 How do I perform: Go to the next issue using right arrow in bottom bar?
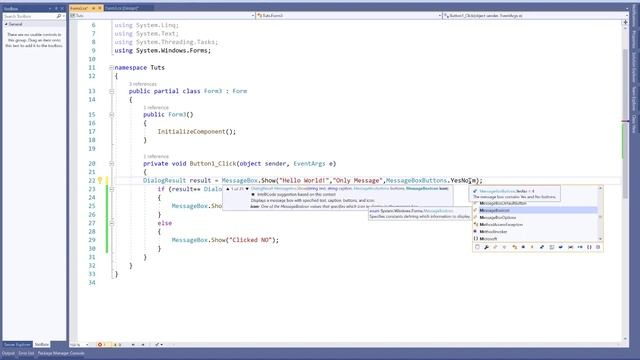click(143, 344)
